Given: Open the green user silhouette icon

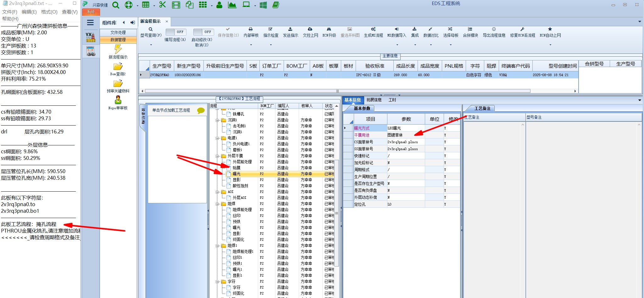Looking at the screenshot, I should (219, 5).
